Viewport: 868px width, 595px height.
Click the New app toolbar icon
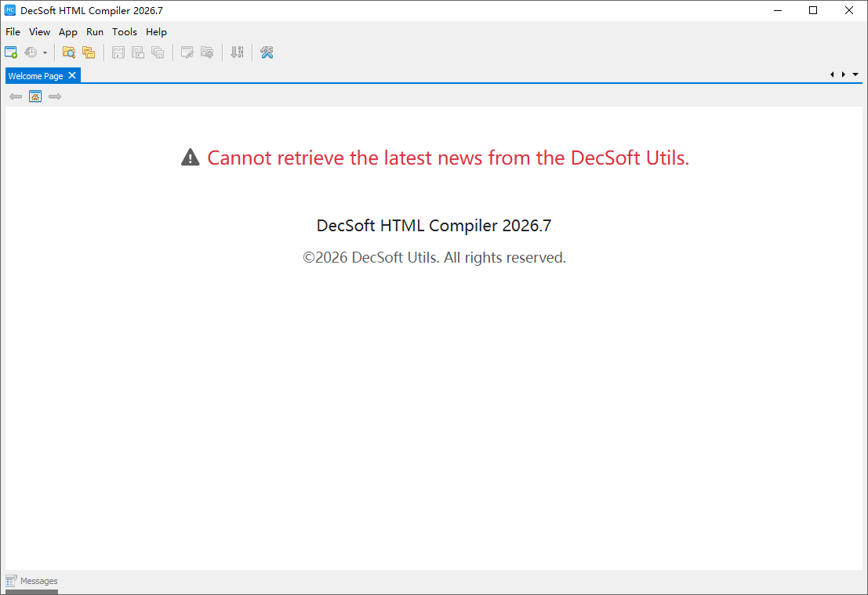(10, 52)
